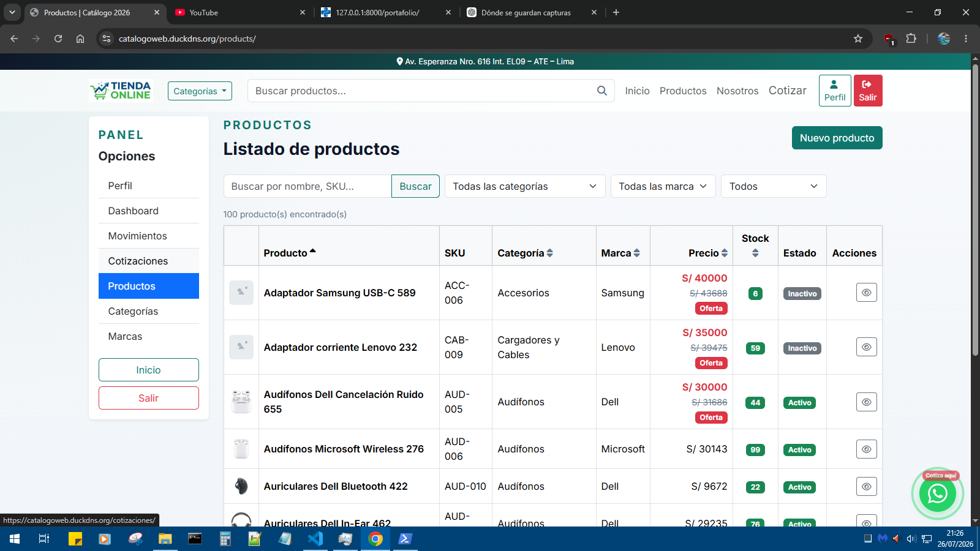Sort the table by Marca
This screenshot has height=551, width=980.
point(620,253)
